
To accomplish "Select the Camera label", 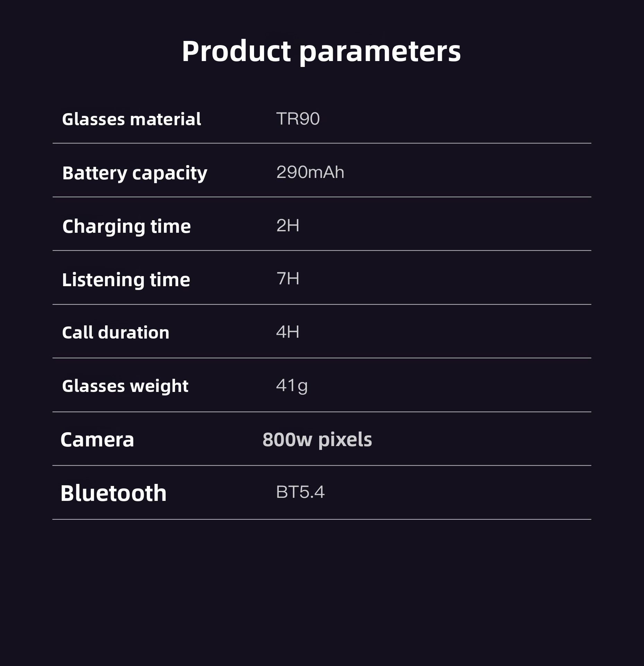I will [x=97, y=440].
